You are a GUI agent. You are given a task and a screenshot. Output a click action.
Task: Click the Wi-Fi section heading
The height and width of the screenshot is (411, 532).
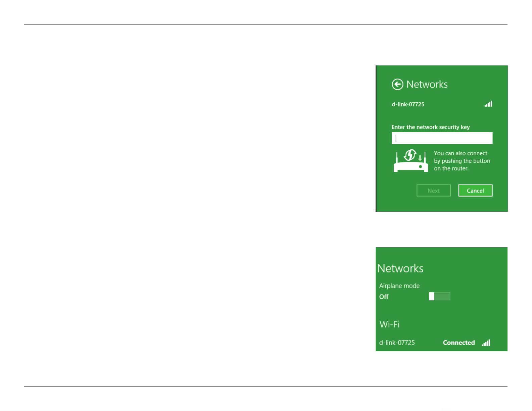[389, 324]
